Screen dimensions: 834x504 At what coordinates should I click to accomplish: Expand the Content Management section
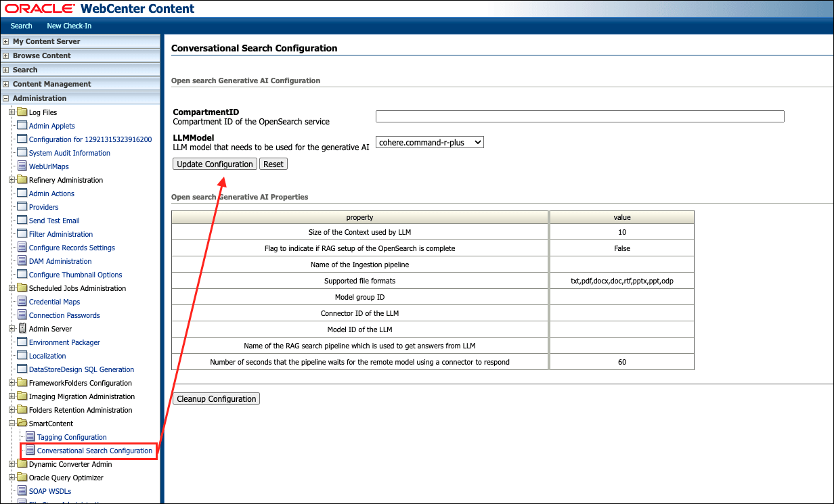pyautogui.click(x=6, y=84)
